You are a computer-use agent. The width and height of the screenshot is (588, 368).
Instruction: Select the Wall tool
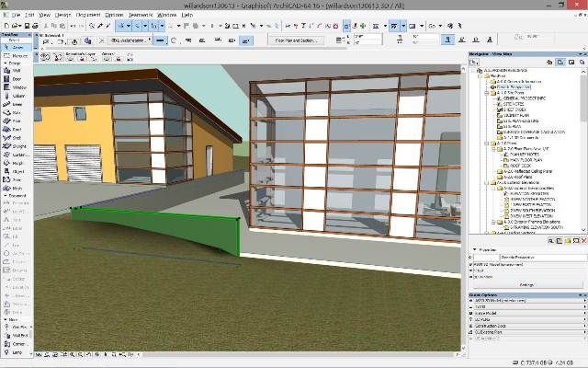16,71
